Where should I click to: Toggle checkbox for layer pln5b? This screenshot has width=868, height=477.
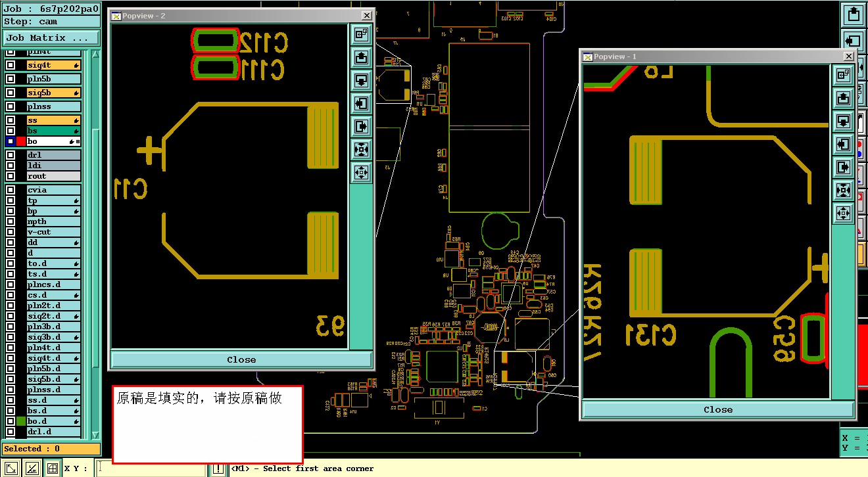pos(11,79)
